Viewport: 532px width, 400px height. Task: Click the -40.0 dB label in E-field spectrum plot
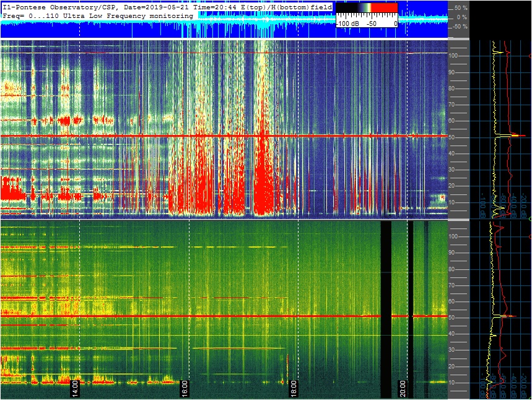(x=513, y=206)
